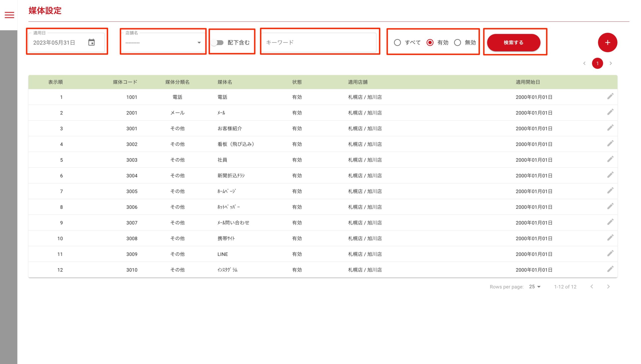Screen dimensions: 641x364
Task: Open calendar picker for 適用日
Action: pyautogui.click(x=91, y=42)
